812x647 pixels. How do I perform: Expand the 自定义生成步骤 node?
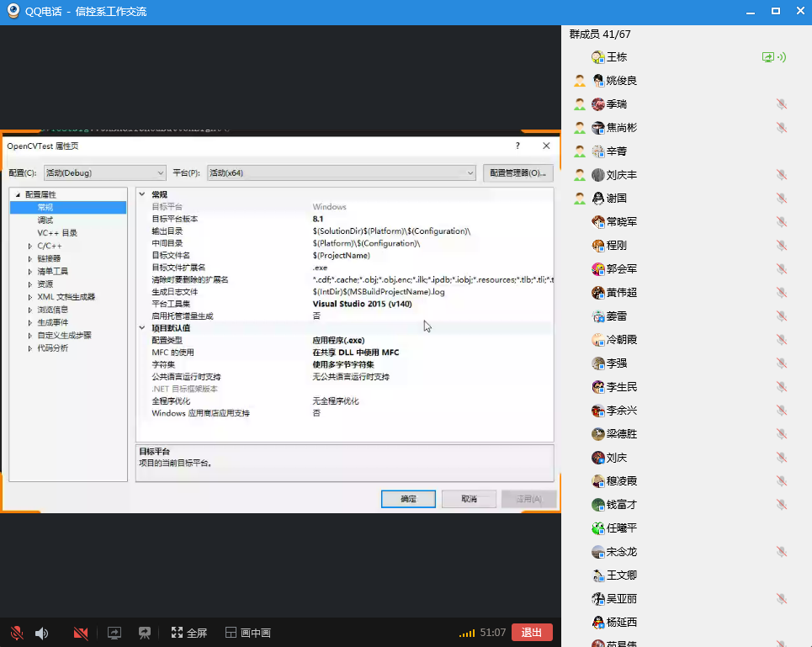(x=30, y=336)
